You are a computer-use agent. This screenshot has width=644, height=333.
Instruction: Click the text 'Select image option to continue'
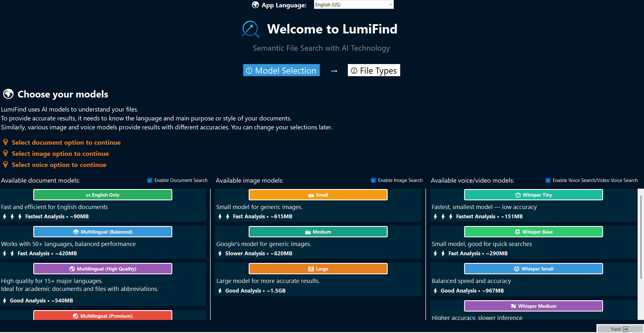click(60, 154)
